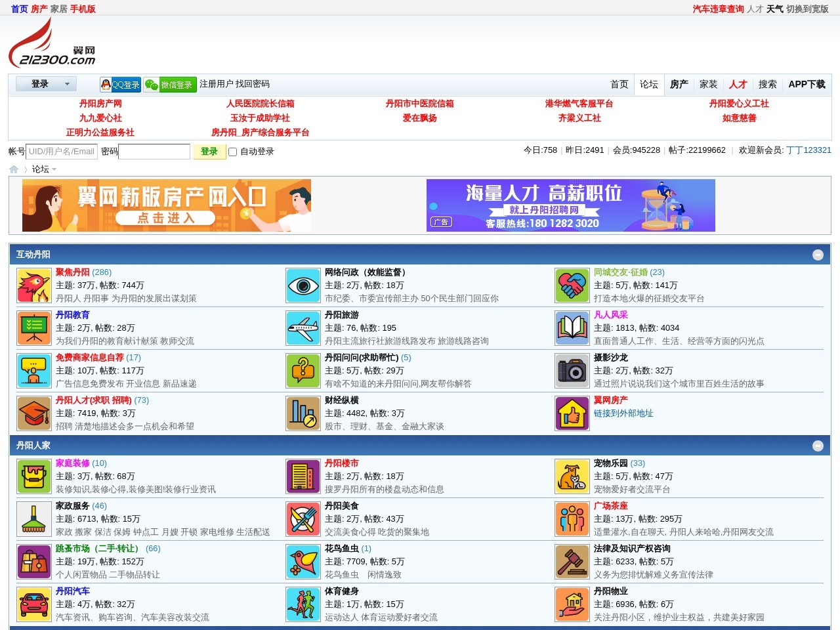Open the 跳蚤市场 shopping bags icon

point(34,562)
